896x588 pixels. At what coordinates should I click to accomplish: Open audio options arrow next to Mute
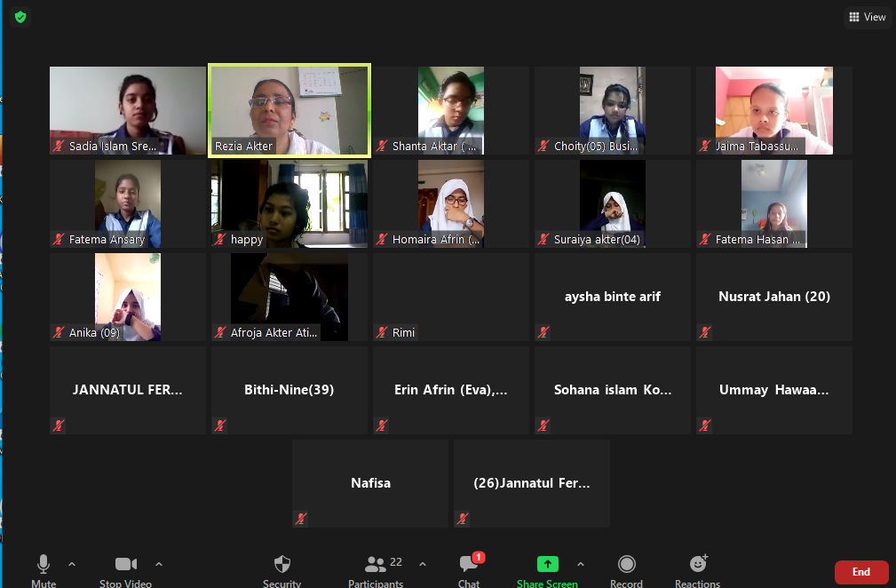coord(72,564)
